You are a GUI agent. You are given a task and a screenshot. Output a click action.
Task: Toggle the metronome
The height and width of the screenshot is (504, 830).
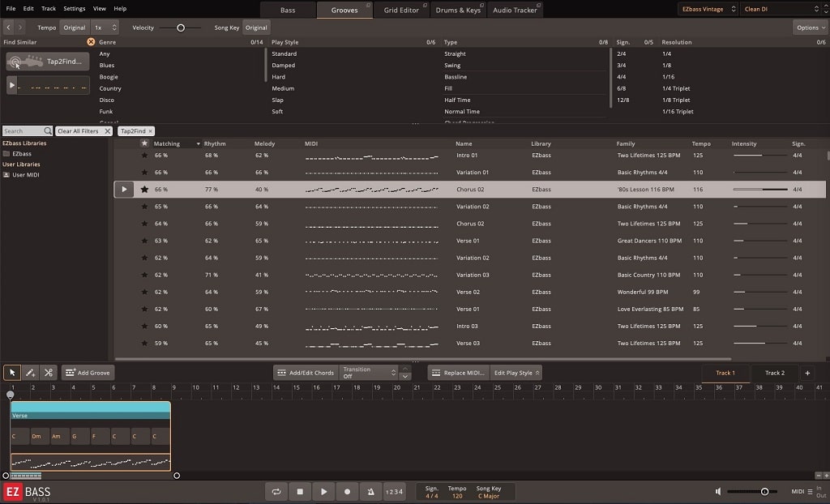(370, 491)
